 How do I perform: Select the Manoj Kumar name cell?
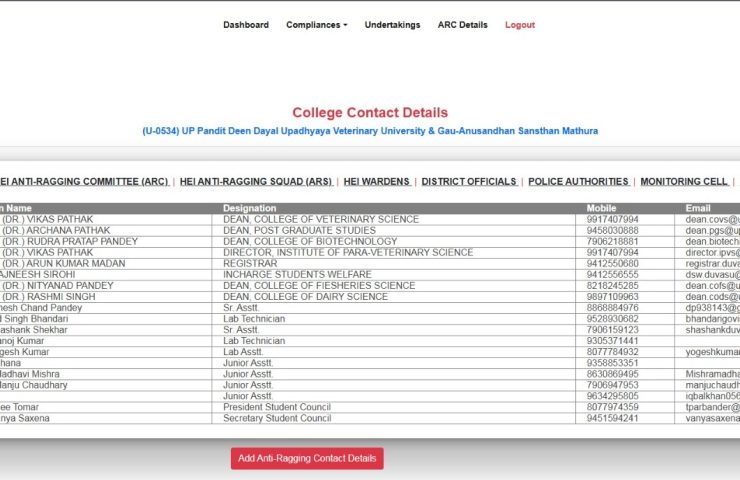pyautogui.click(x=106, y=341)
